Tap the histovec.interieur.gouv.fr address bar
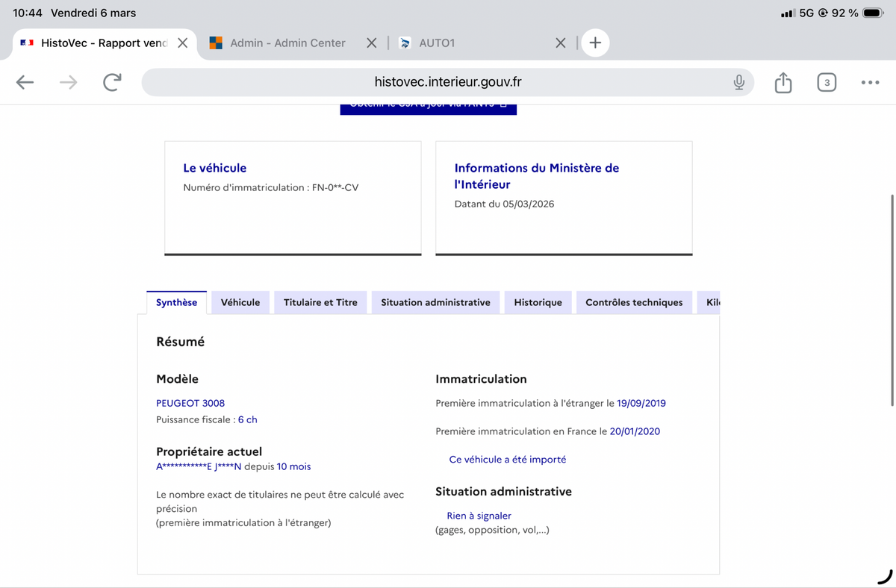 pyautogui.click(x=447, y=82)
